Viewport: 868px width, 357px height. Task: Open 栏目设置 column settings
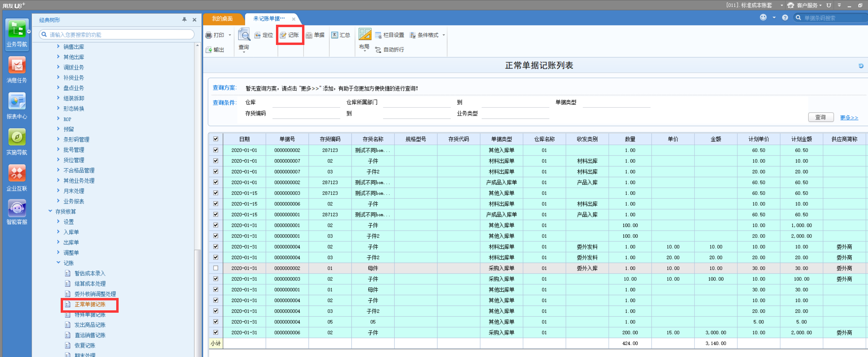(x=390, y=35)
